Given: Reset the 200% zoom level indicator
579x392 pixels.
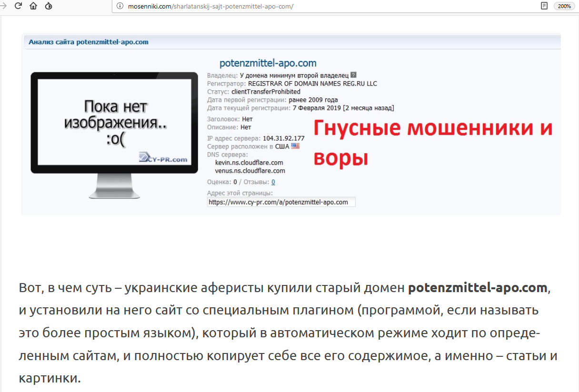Looking at the screenshot, I should (564, 6).
